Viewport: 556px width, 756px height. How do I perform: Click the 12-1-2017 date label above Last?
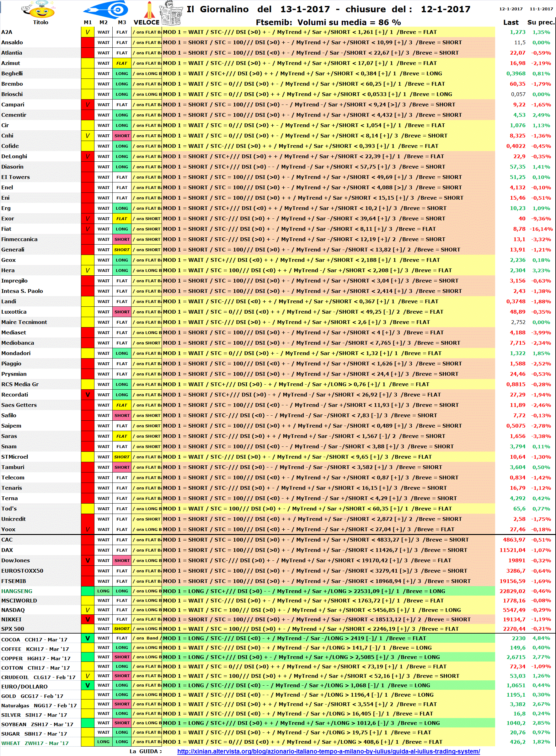pyautogui.click(x=511, y=9)
